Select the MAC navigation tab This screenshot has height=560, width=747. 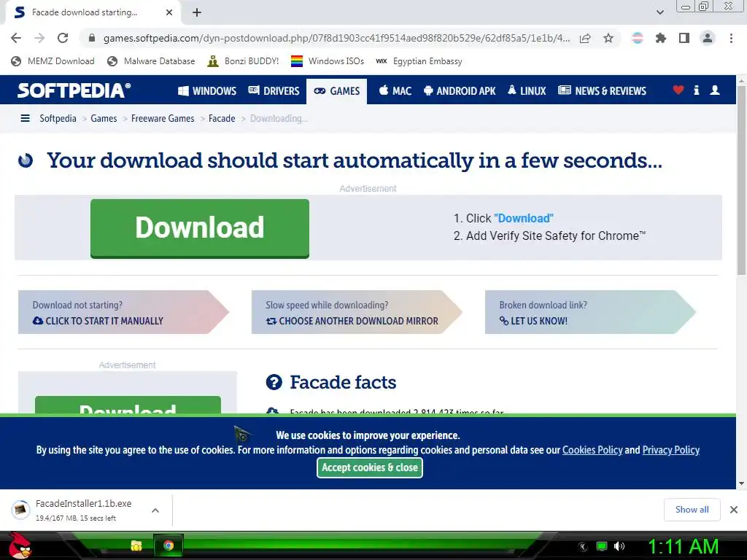click(395, 90)
